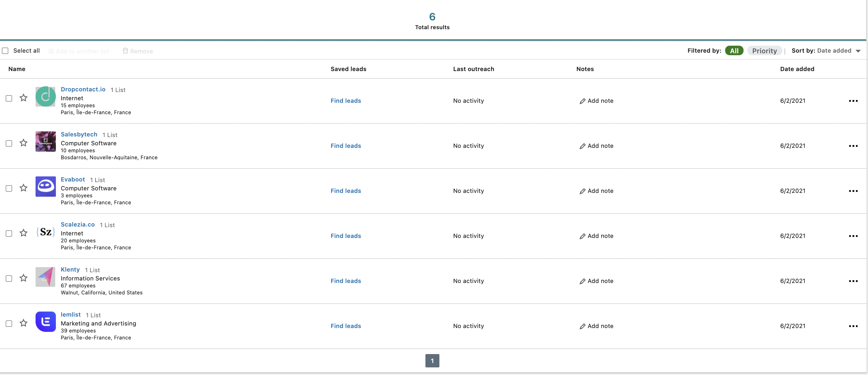Click the Evaboot robot logo
The height and width of the screenshot is (375, 868).
click(x=45, y=187)
